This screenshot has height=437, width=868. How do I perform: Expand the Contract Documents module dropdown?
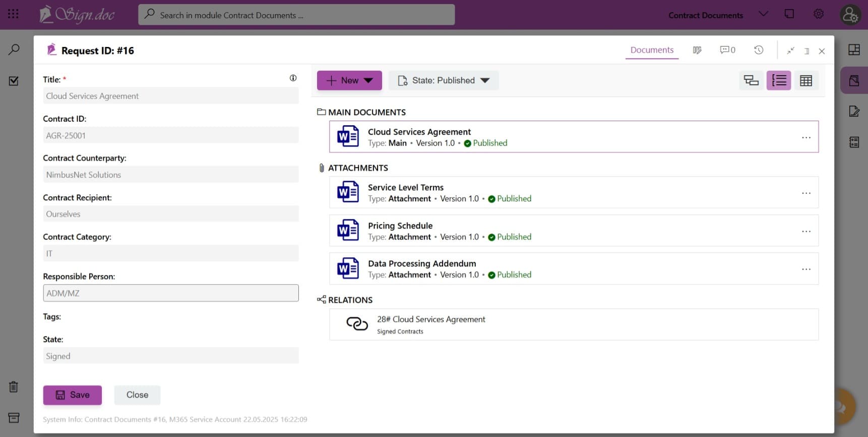pos(763,14)
